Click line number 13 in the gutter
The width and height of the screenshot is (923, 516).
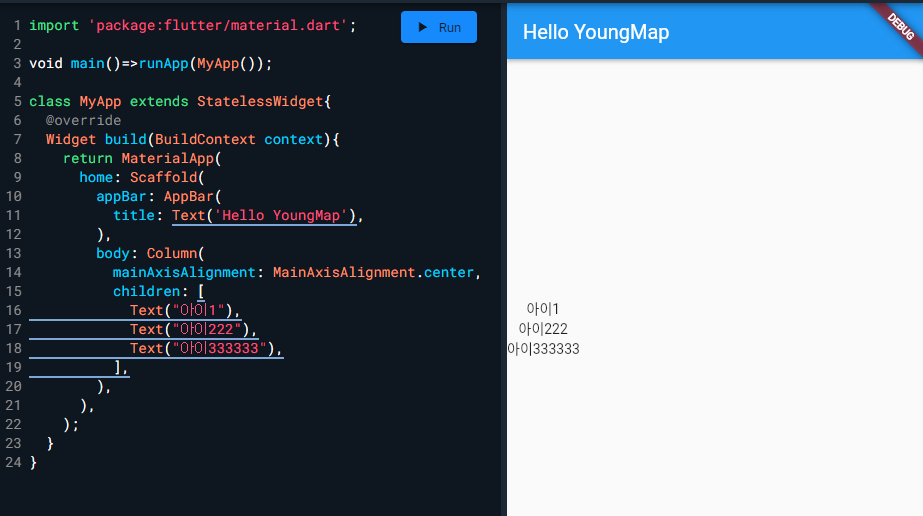click(14, 254)
